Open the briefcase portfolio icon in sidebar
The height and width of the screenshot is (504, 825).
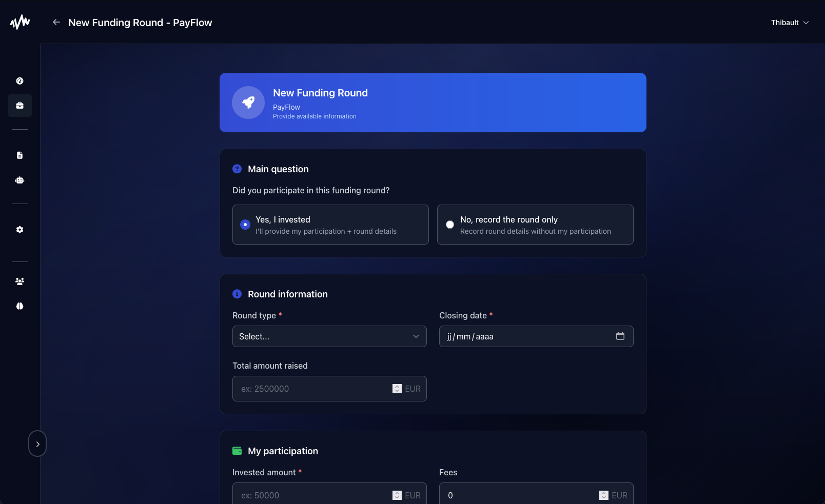click(x=19, y=106)
